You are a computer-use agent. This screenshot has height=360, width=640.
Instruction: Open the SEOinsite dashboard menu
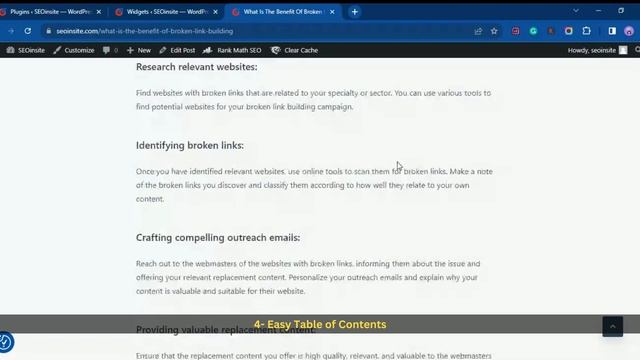pos(26,50)
